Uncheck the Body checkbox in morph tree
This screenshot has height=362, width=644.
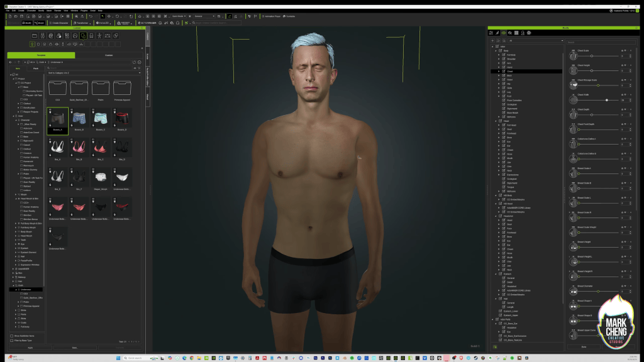coord(500,50)
